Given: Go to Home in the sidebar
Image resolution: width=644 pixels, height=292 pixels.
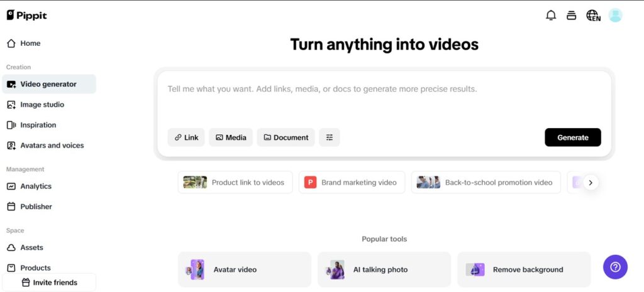Looking at the screenshot, I should point(30,43).
